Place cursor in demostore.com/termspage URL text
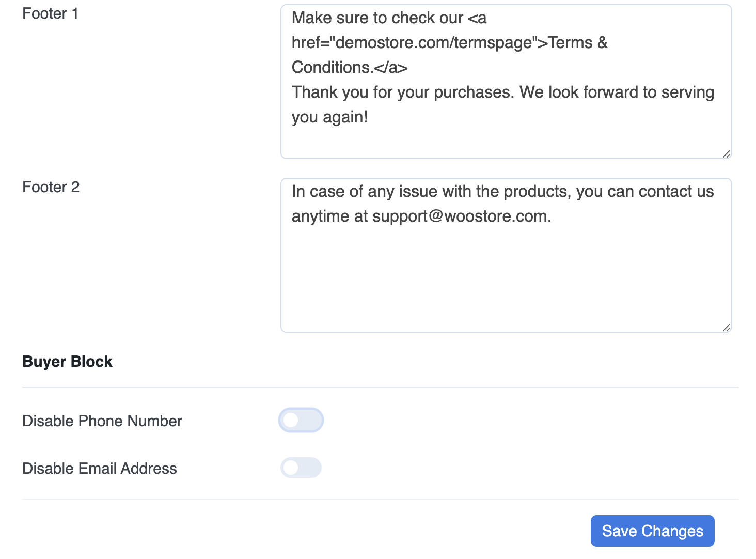756x559 pixels. click(434, 42)
